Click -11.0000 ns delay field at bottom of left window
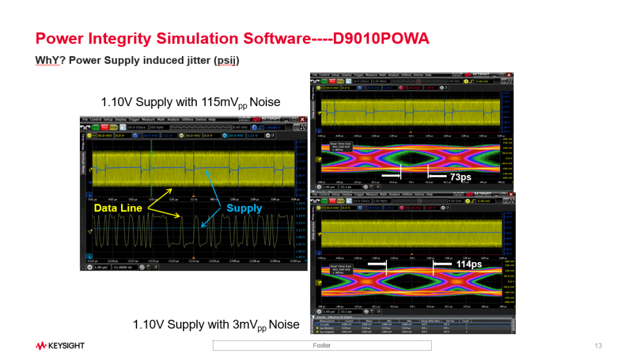The width and height of the screenshot is (644, 361). pos(125,267)
